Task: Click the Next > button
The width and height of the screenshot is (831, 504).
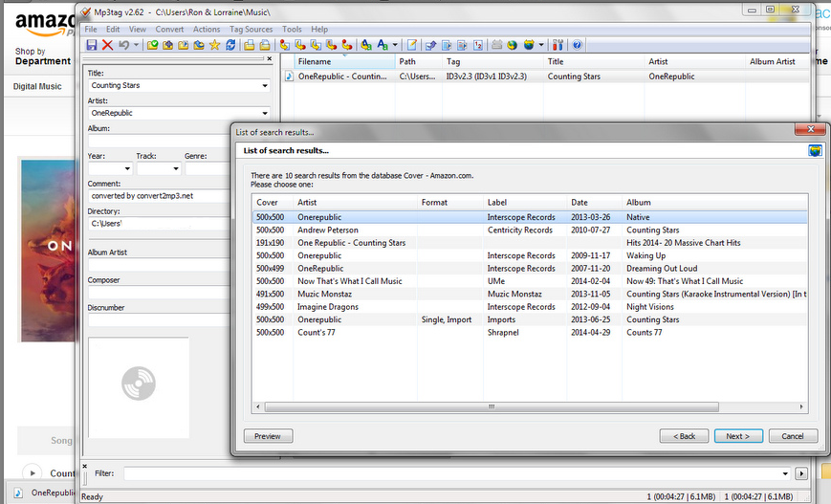Action: tap(738, 436)
